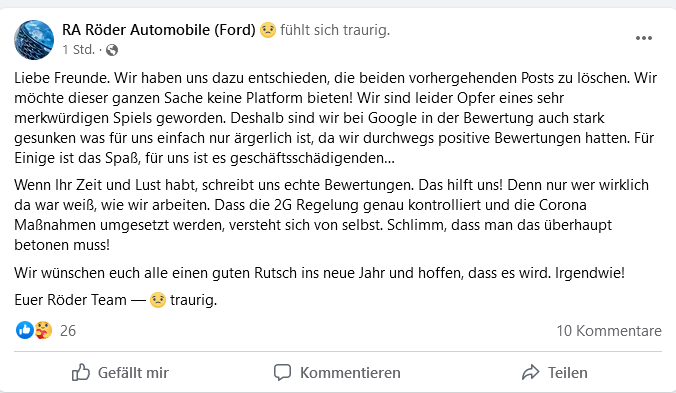The height and width of the screenshot is (393, 676).
Task: Click the thumbs-up outline icon in Gefällt mir
Action: (81, 372)
